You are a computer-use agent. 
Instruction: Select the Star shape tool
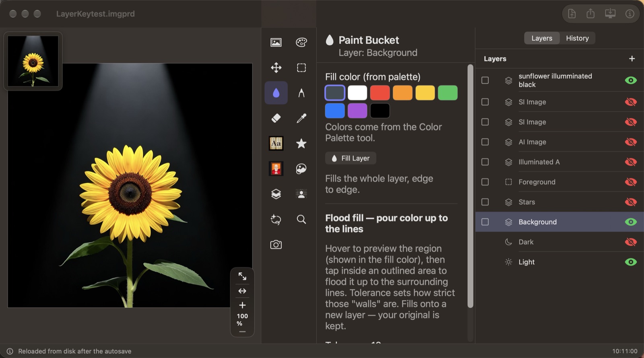301,143
